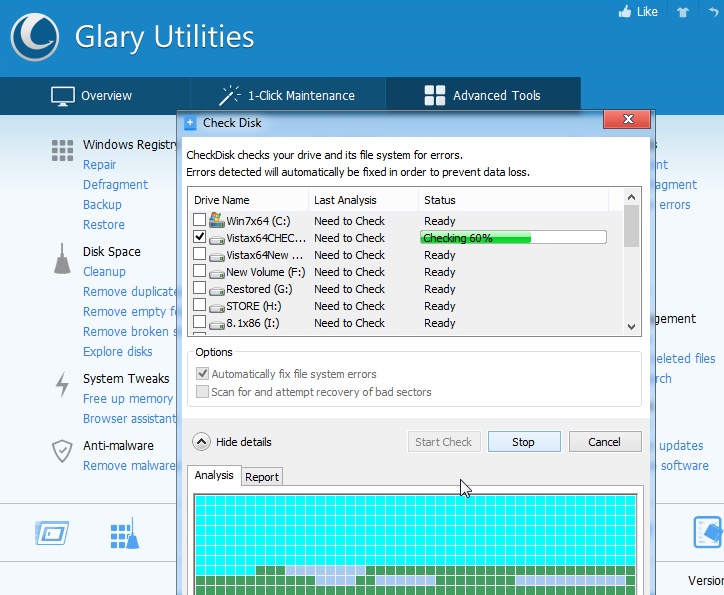Tick the New Volume (F:) checkbox
Viewport: 724px width, 595px height.
point(199,271)
